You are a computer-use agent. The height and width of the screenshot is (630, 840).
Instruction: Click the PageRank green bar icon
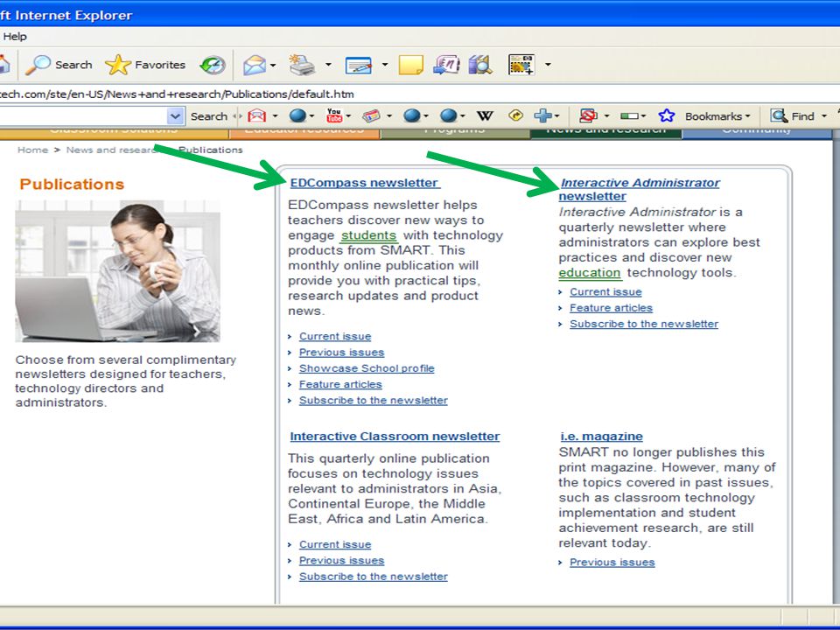click(x=629, y=115)
